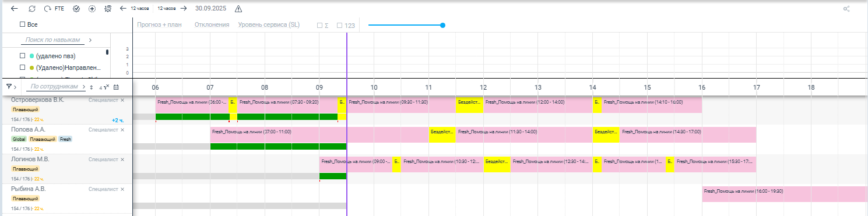The image size is (868, 216).
Task: Go back with the top-left arrow
Action: tap(14, 9)
